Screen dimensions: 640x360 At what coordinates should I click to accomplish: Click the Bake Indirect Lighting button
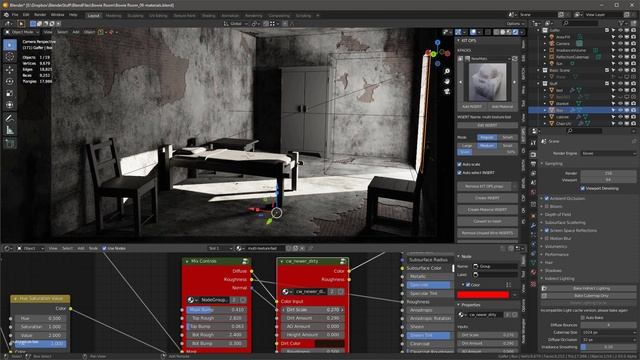(588, 289)
